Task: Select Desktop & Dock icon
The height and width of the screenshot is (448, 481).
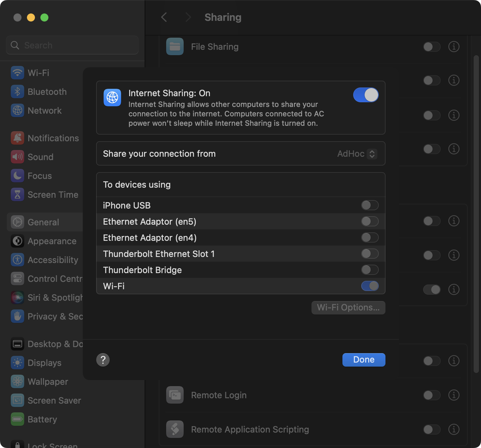Action: click(x=17, y=344)
